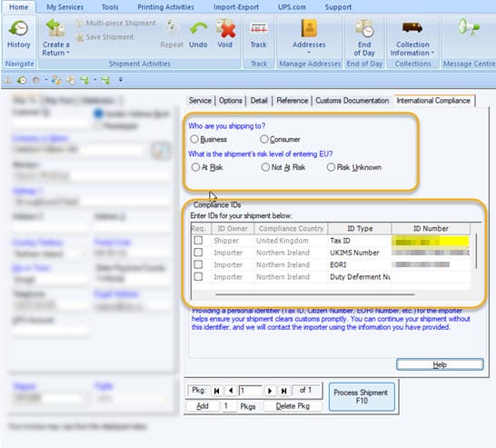Click quick-access grey gear icon
The width and height of the screenshot is (496, 448).
point(36,80)
